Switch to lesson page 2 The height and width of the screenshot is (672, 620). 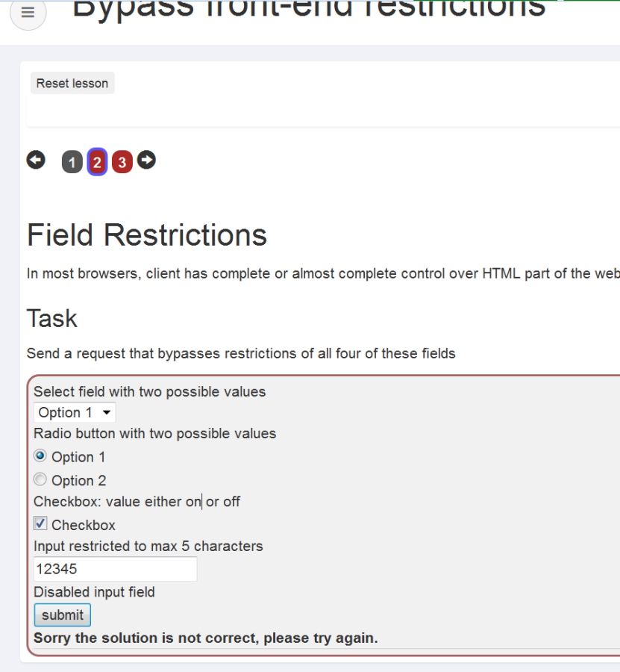(97, 162)
